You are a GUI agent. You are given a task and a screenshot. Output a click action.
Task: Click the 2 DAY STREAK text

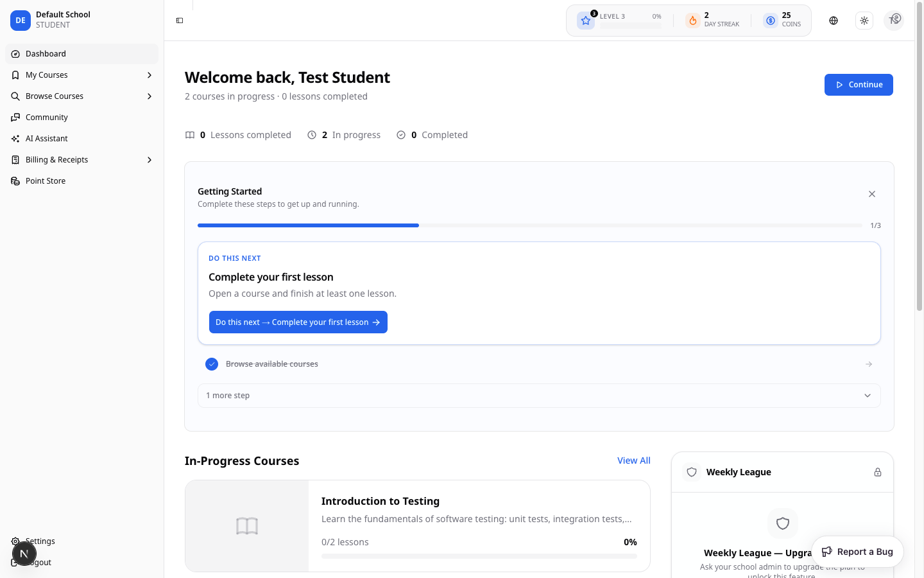[722, 19]
